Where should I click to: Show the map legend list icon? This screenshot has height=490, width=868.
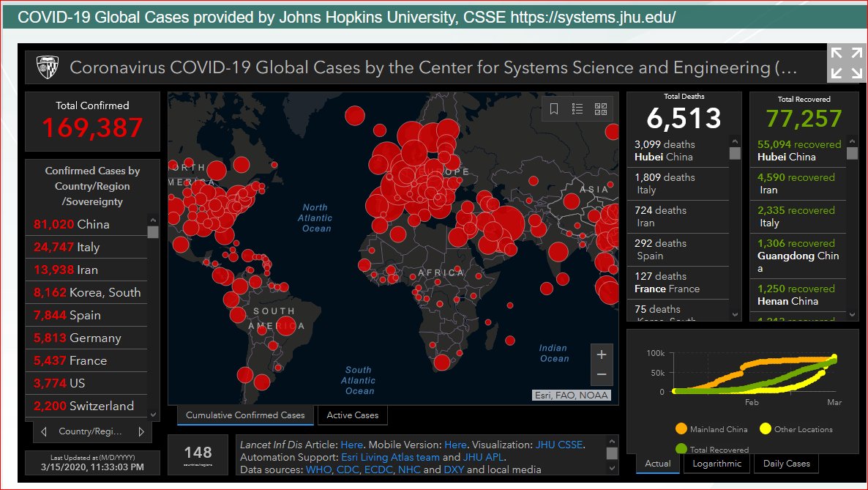pyautogui.click(x=577, y=108)
